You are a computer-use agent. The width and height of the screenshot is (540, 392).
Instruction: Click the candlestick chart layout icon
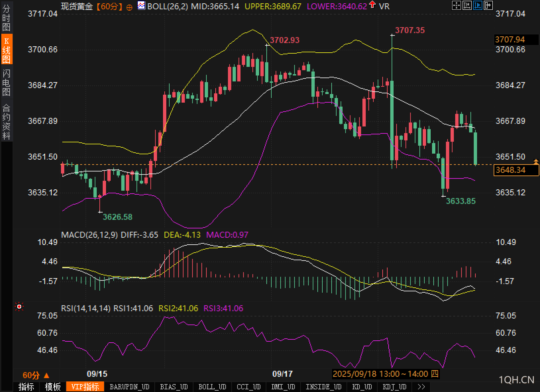coord(467,5)
